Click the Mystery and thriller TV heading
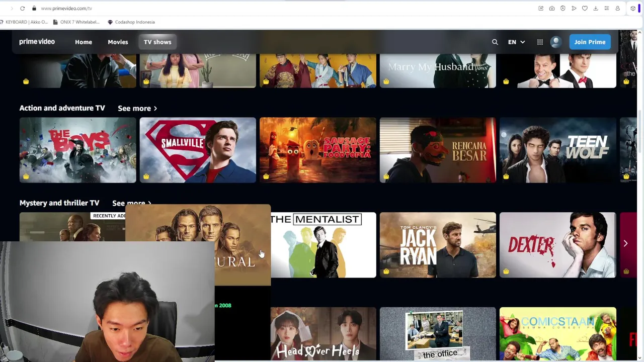 coord(59,203)
